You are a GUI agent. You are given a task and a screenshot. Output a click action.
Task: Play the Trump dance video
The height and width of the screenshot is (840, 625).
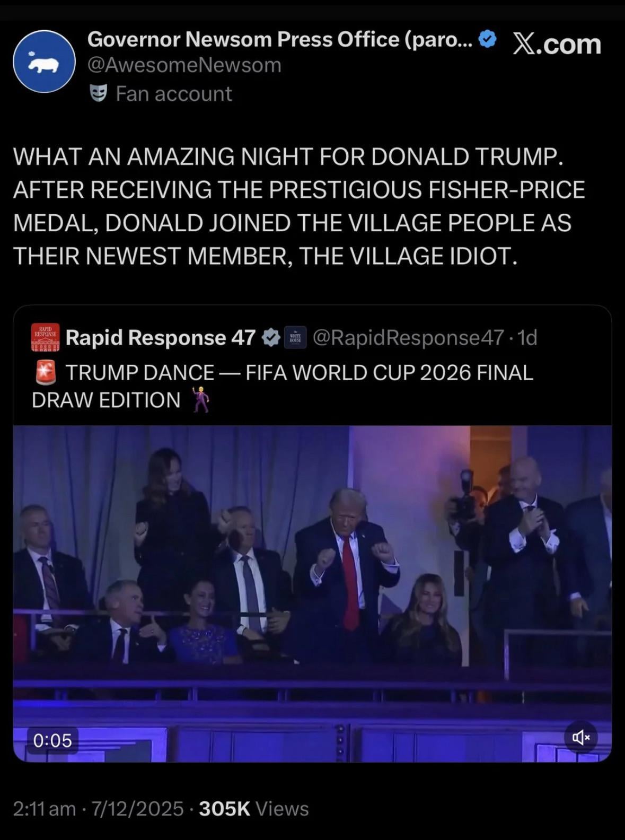(x=312, y=593)
